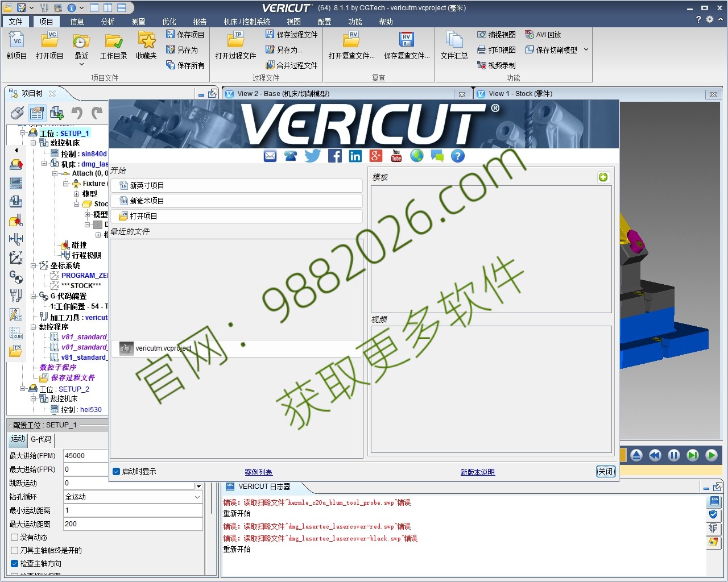Click the email icon in the welcome dialog
The image size is (728, 582).
coord(270,156)
